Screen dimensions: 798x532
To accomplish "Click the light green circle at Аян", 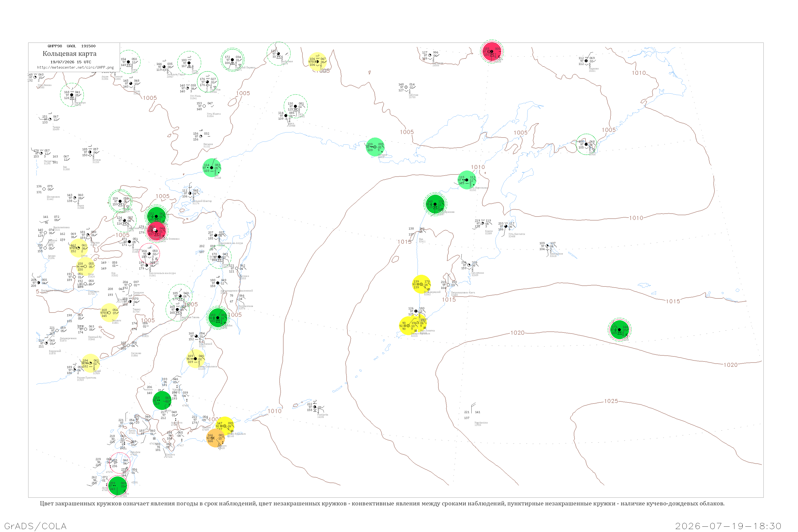I will click(212, 168).
